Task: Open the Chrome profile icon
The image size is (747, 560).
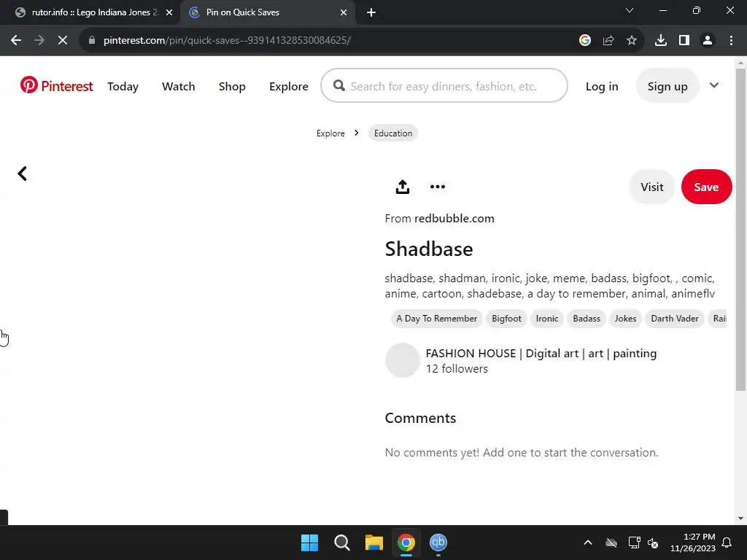Action: point(708,41)
